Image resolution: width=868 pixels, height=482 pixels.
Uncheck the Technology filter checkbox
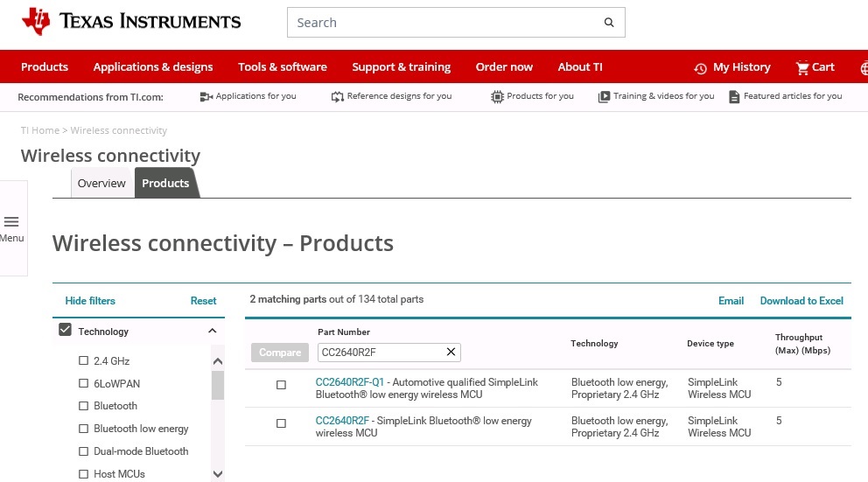click(65, 330)
